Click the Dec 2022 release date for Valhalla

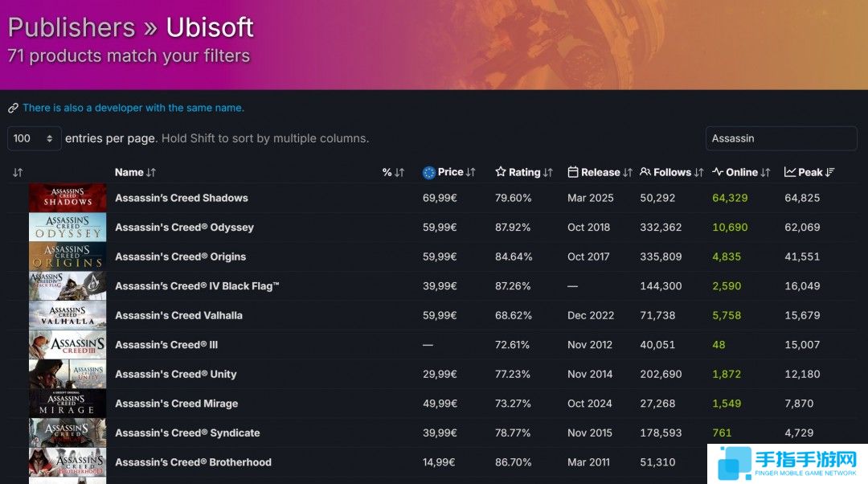tap(591, 315)
